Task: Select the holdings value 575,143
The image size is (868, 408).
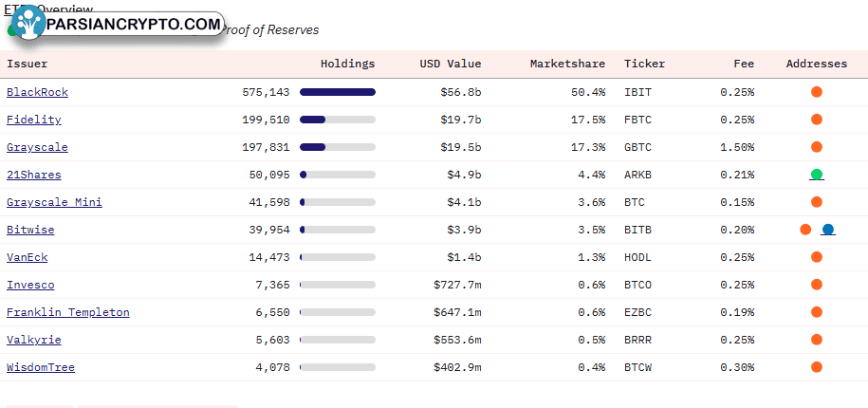Action: [x=266, y=92]
